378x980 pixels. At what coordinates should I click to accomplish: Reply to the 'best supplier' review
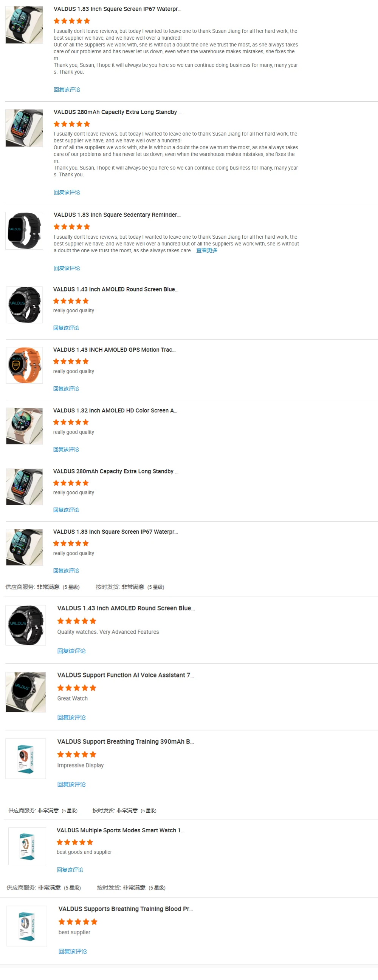[x=73, y=951]
